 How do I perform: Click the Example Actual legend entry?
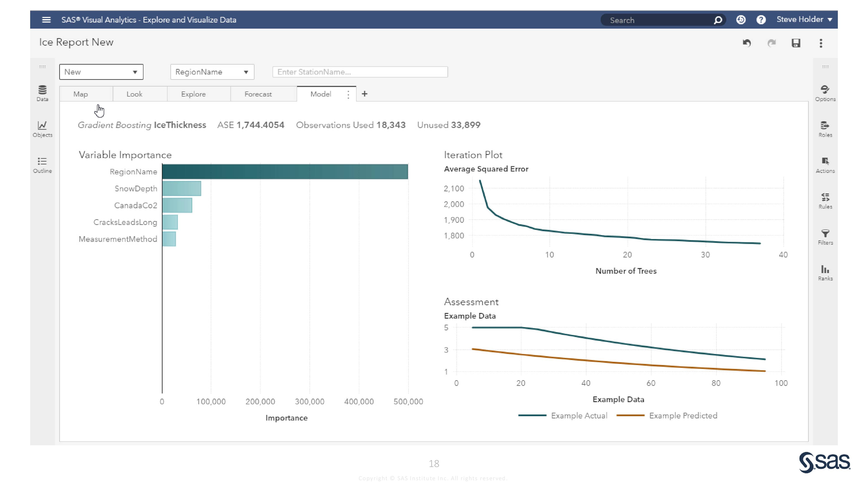tap(563, 416)
